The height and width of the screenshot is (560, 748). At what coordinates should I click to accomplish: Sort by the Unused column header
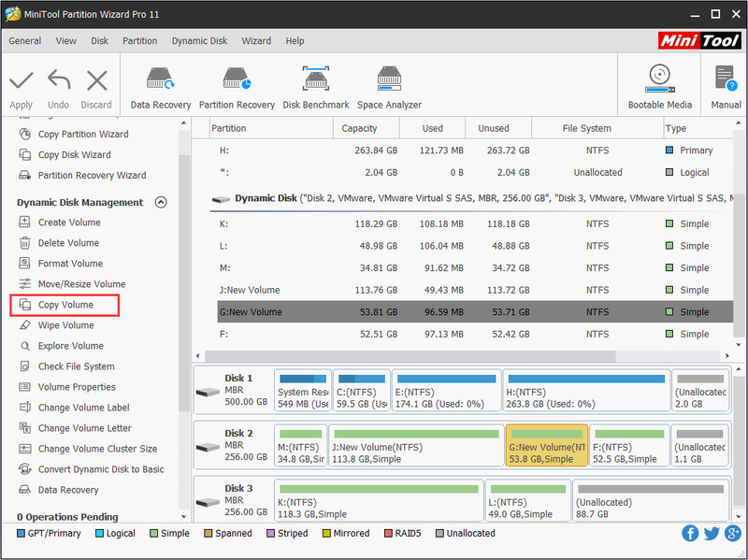point(498,128)
